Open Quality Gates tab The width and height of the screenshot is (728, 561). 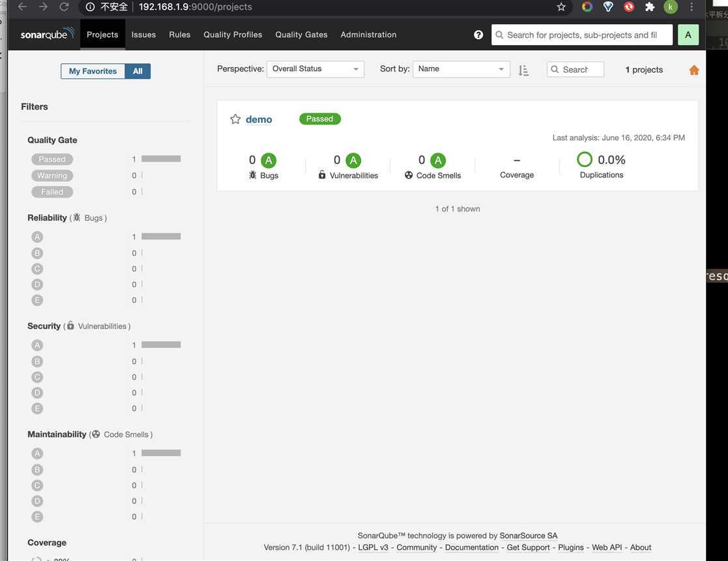click(x=301, y=35)
